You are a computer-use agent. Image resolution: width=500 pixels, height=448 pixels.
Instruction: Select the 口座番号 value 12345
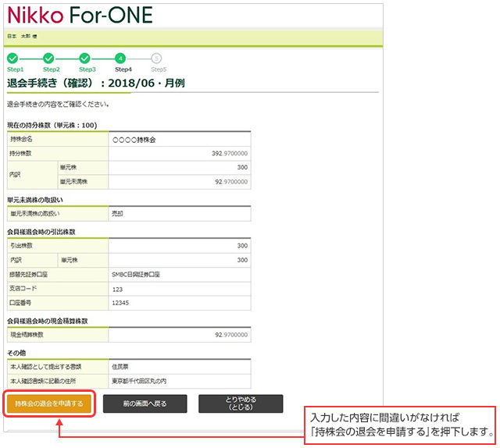point(121,303)
